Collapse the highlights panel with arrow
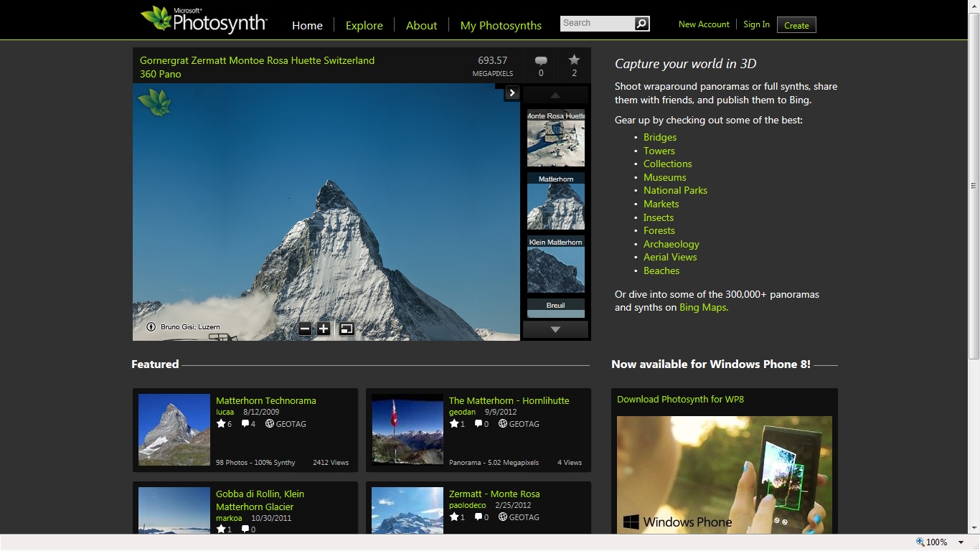Viewport: 980px width, 551px height. coord(512,93)
